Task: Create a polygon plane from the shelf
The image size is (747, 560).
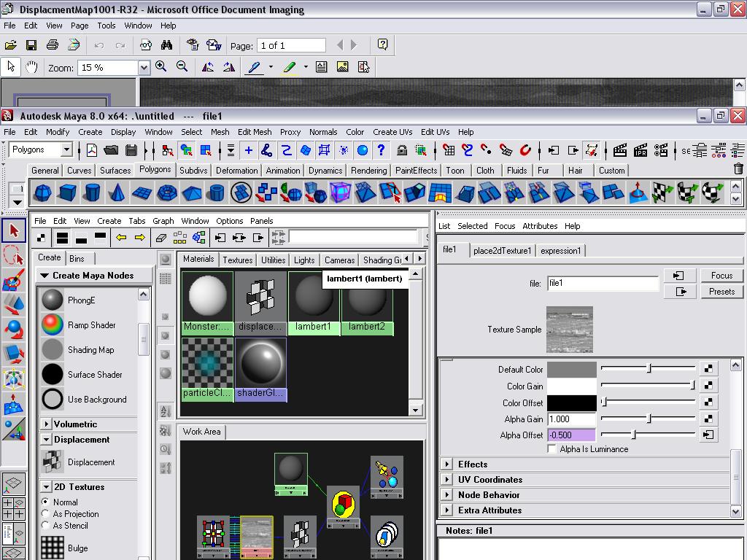Action: tap(142, 192)
